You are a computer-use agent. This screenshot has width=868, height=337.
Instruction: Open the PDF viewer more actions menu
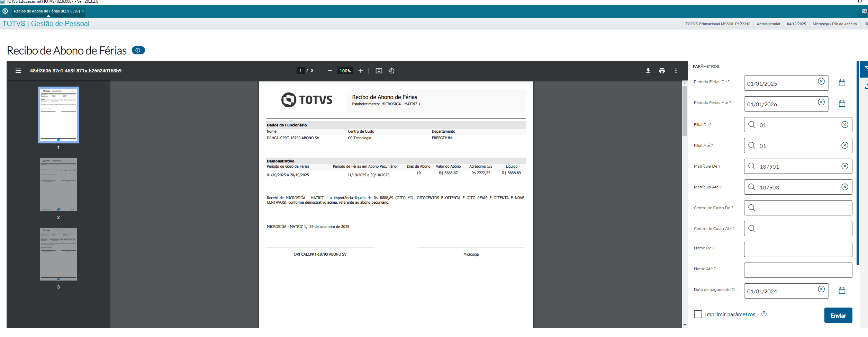click(676, 71)
